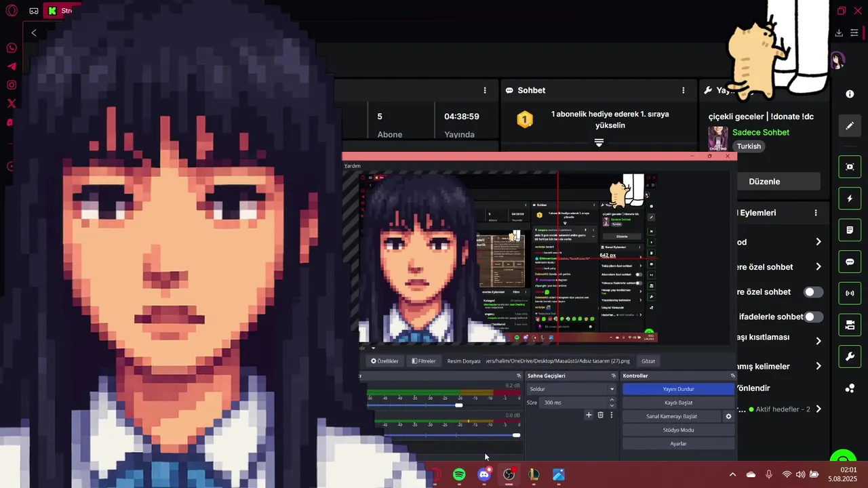This screenshot has height=488, width=868.
Task: Open the lightning bolt quick actions icon
Action: [x=850, y=199]
